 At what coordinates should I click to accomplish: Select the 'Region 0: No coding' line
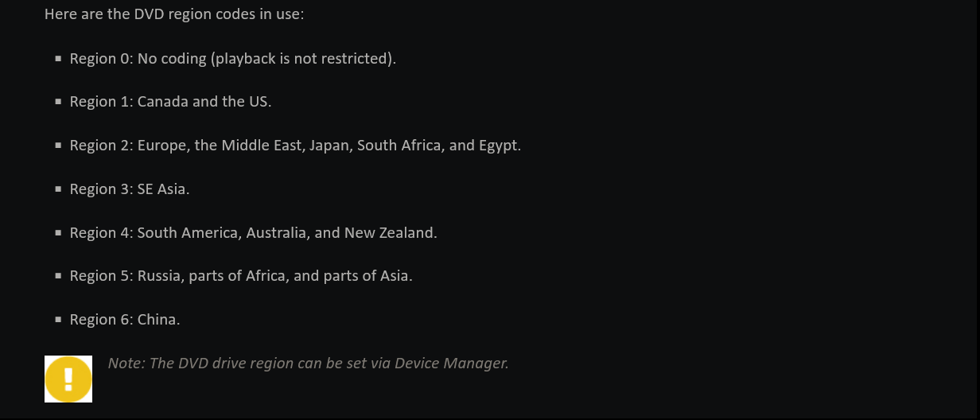233,59
